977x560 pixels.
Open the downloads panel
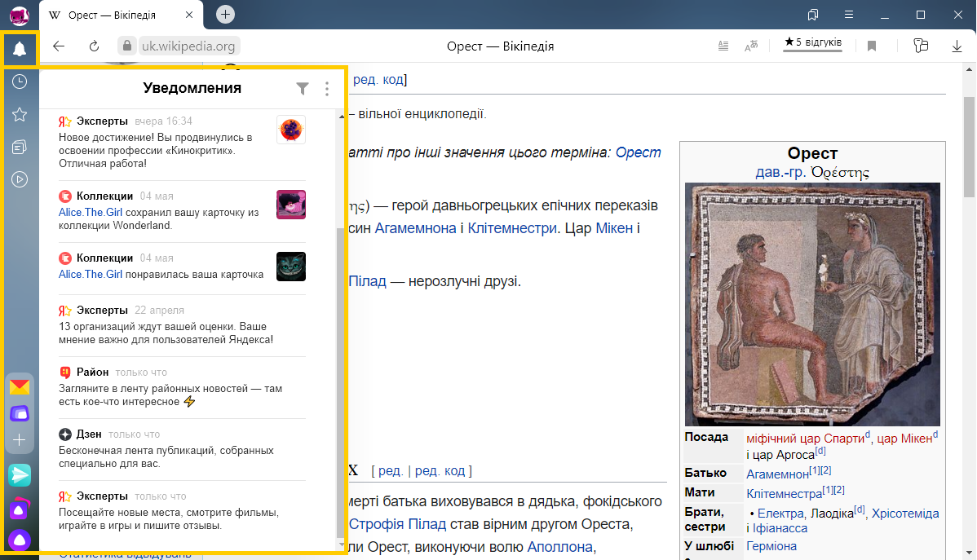pos(957,46)
